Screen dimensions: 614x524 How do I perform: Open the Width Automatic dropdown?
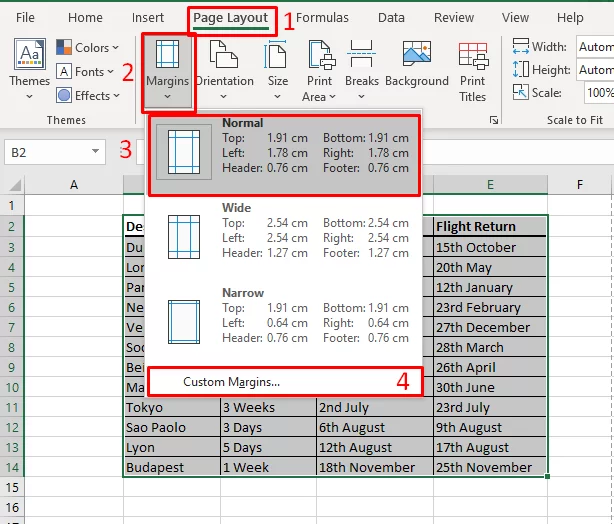point(595,47)
